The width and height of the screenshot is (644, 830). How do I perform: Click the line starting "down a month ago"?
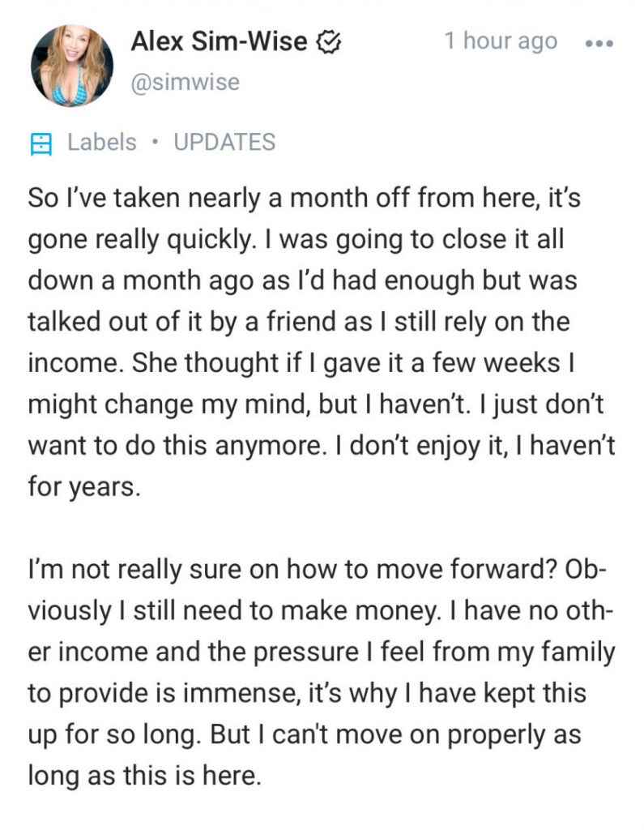301,280
